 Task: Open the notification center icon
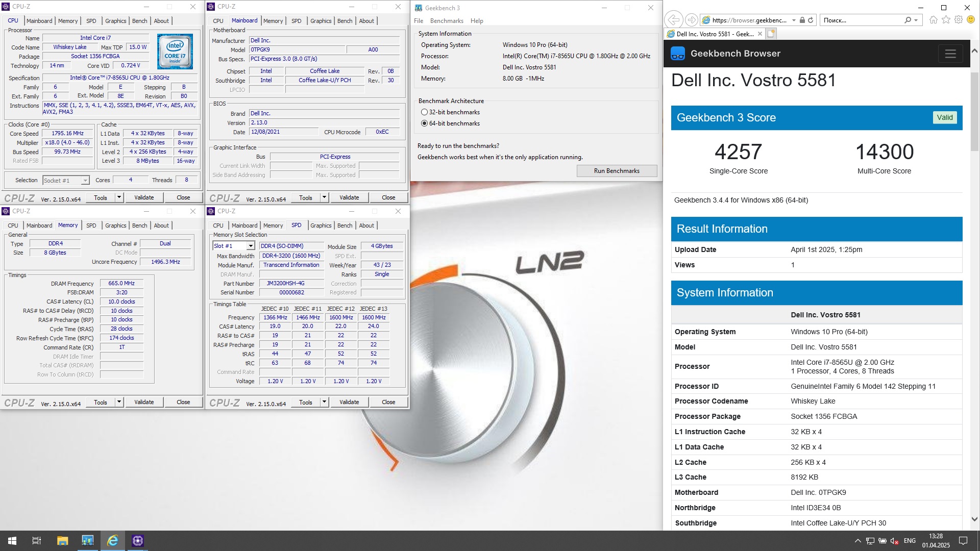click(x=963, y=541)
